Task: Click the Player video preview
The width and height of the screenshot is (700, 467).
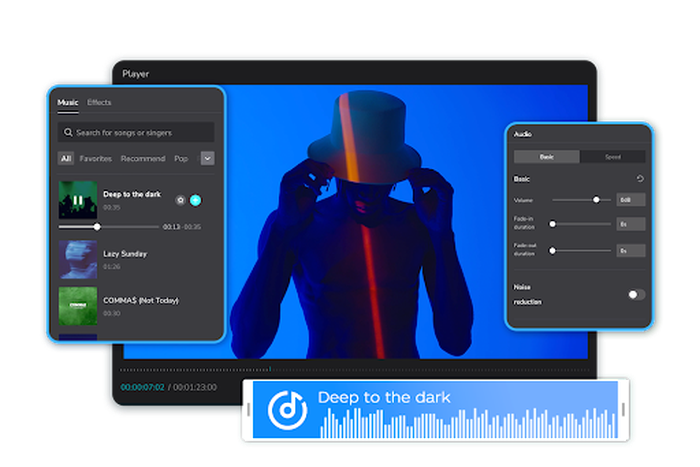Action: pos(355,221)
